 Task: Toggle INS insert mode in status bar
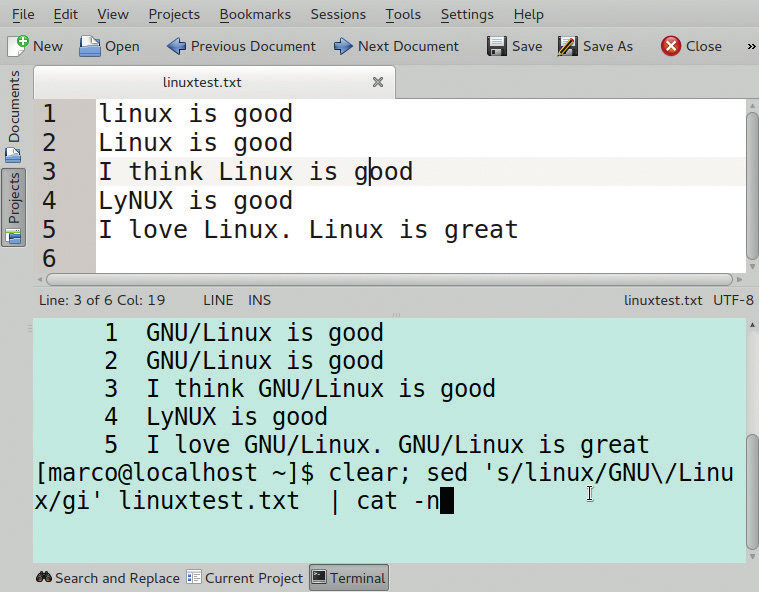point(259,300)
